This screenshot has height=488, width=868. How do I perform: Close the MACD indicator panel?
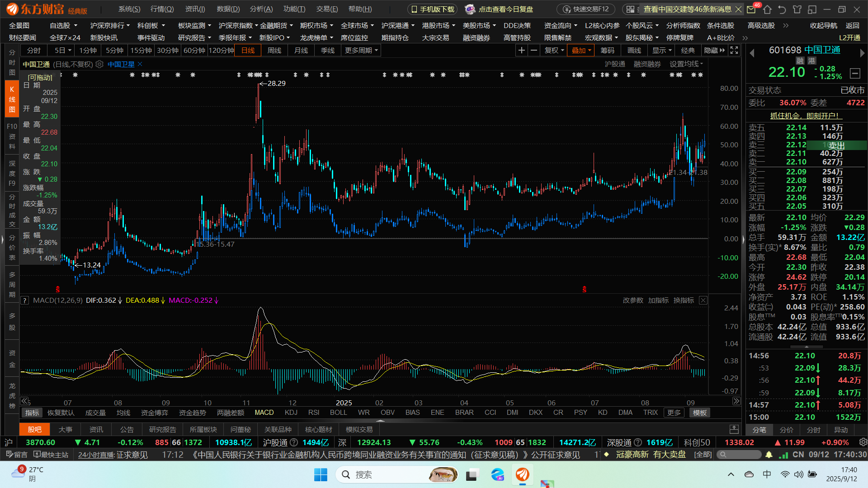click(x=703, y=300)
